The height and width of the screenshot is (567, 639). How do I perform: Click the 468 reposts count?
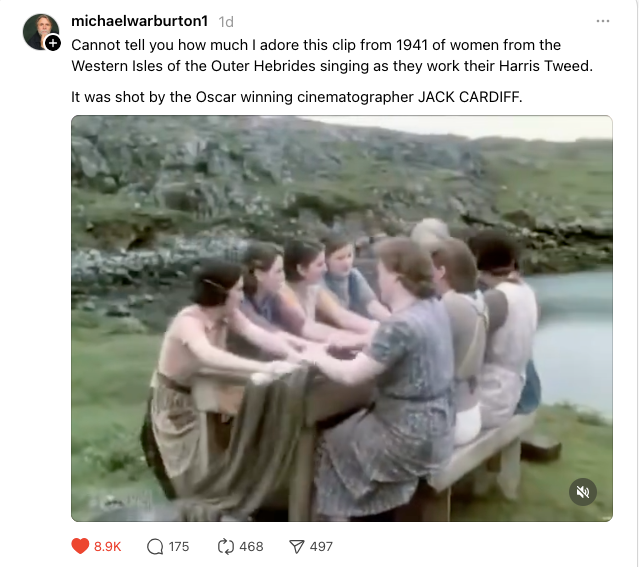[x=251, y=547]
